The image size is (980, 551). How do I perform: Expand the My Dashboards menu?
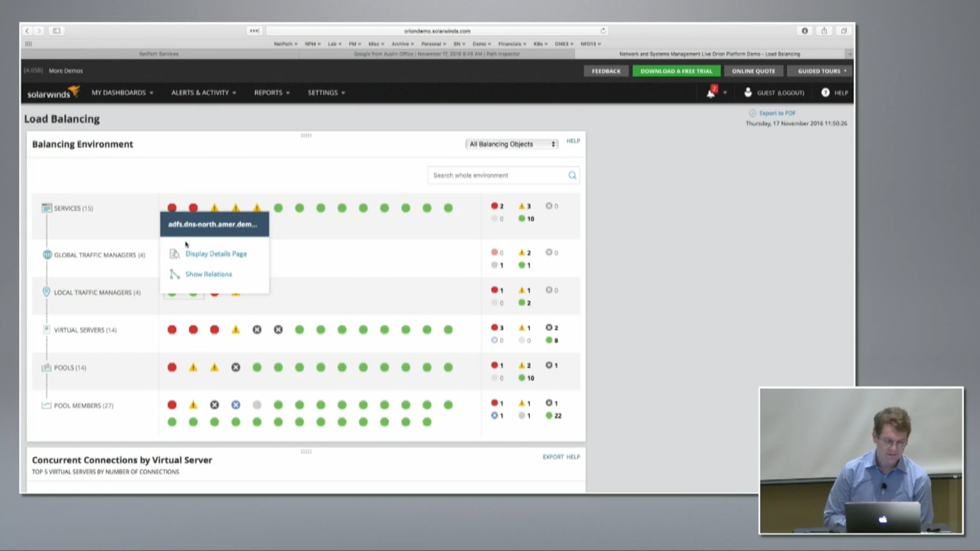(x=122, y=93)
